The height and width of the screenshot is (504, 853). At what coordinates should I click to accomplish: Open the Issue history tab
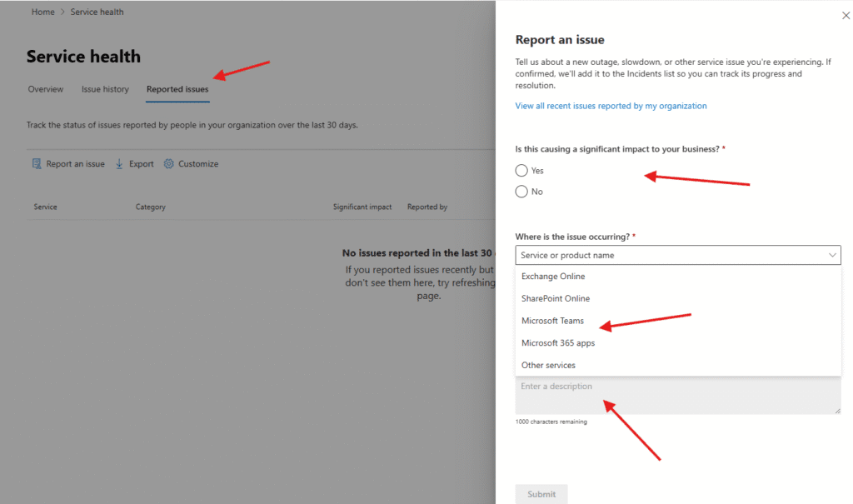105,89
